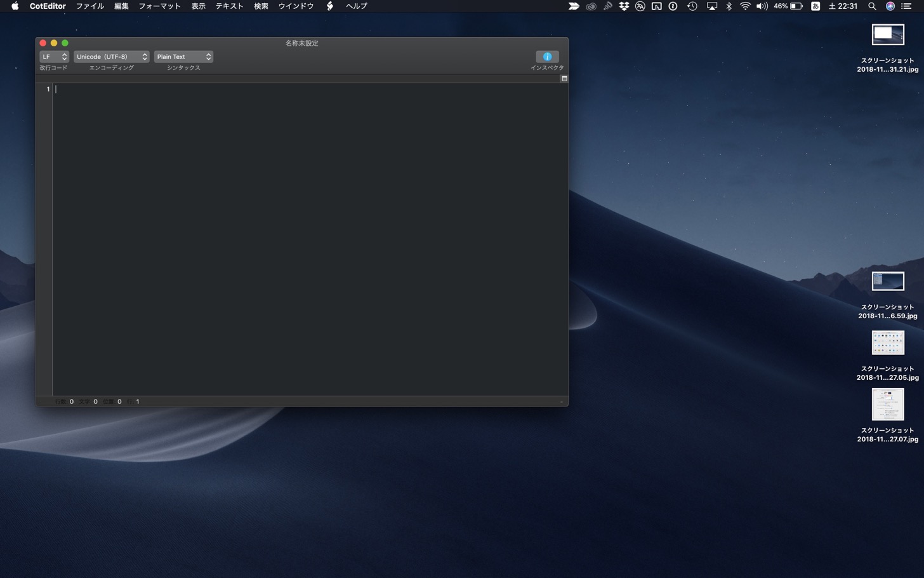Minimize the CotEditor window with yellow button

(x=54, y=43)
